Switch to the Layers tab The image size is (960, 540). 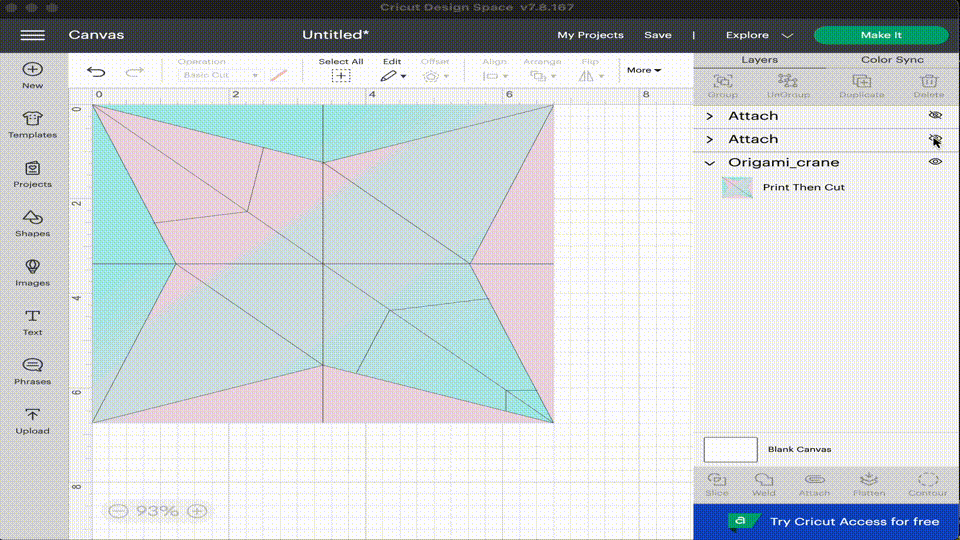[759, 60]
